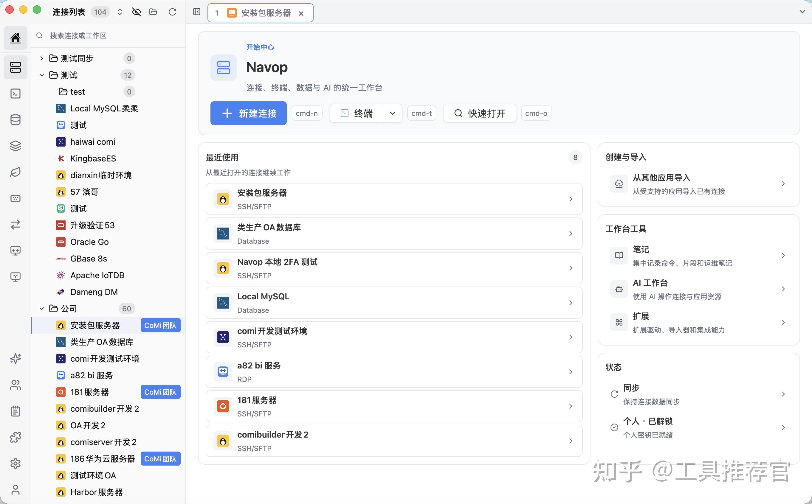Screen dimensions: 812x504
Task: Expand the 测试同步 folder
Action: coord(41,58)
